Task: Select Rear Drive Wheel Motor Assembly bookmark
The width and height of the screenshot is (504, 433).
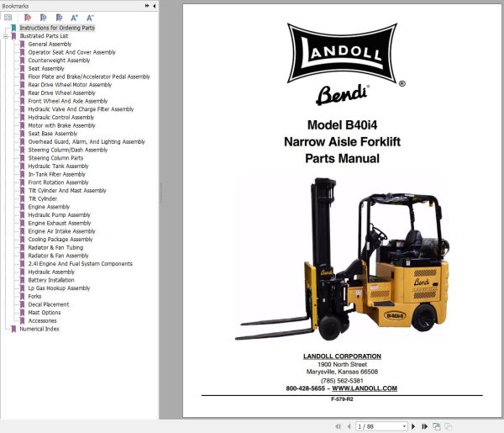Action: [x=70, y=85]
